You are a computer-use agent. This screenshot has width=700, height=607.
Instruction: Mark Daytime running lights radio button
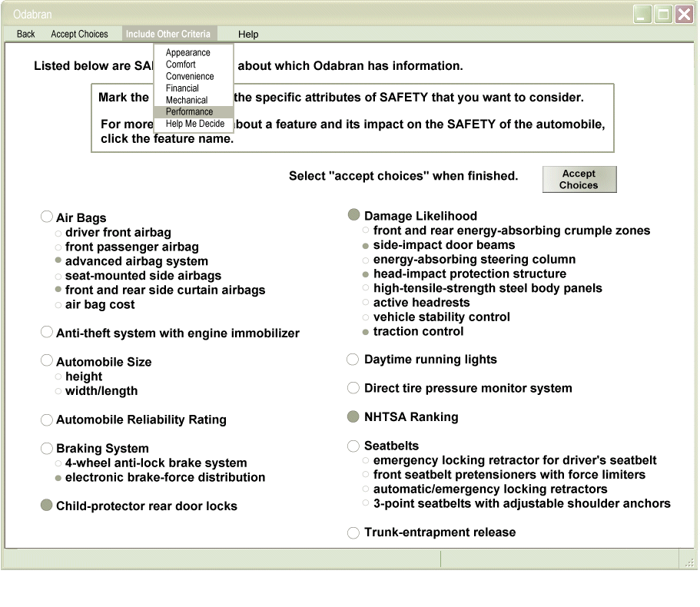[x=353, y=360]
